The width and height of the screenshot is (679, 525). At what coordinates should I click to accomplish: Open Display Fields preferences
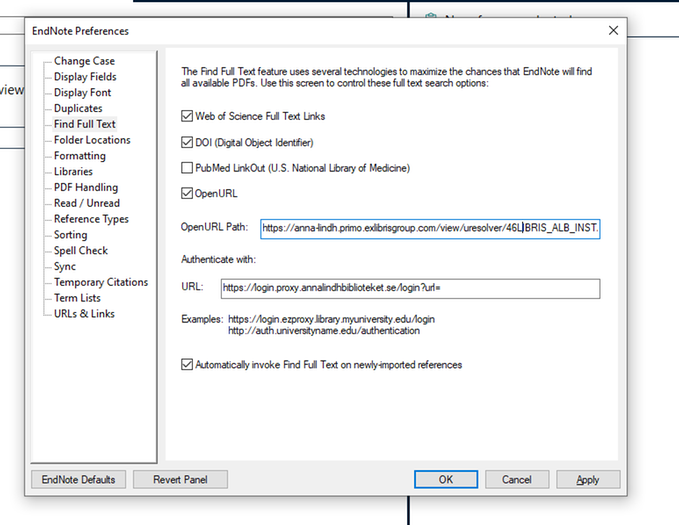tap(85, 77)
